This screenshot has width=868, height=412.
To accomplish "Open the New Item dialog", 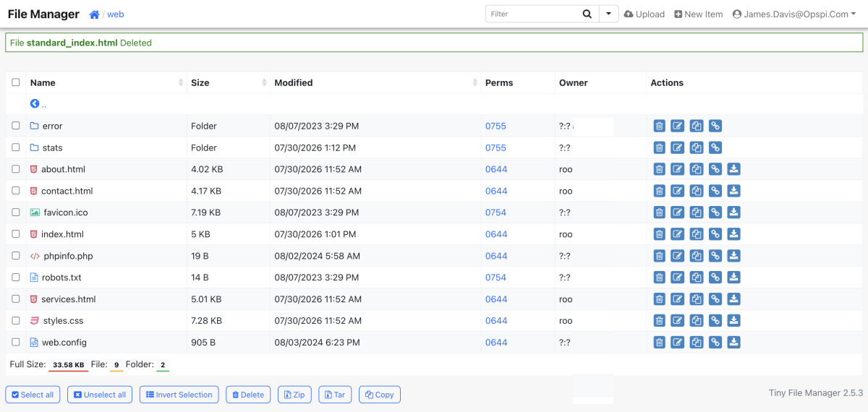I will point(698,14).
